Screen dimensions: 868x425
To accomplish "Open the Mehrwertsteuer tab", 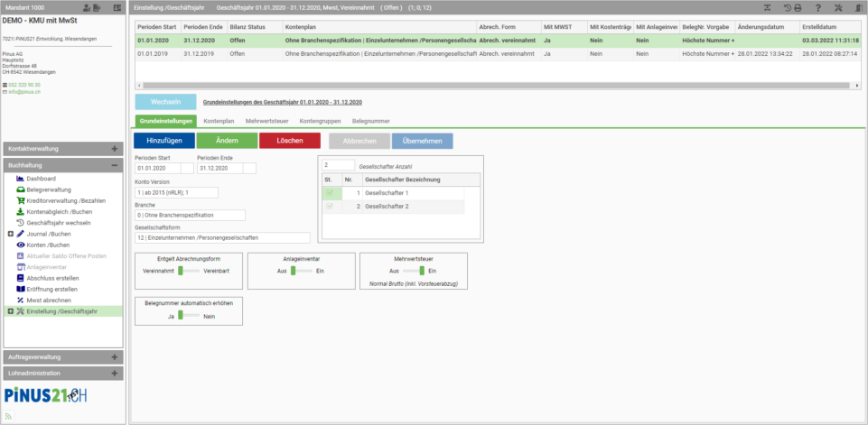I will click(268, 121).
